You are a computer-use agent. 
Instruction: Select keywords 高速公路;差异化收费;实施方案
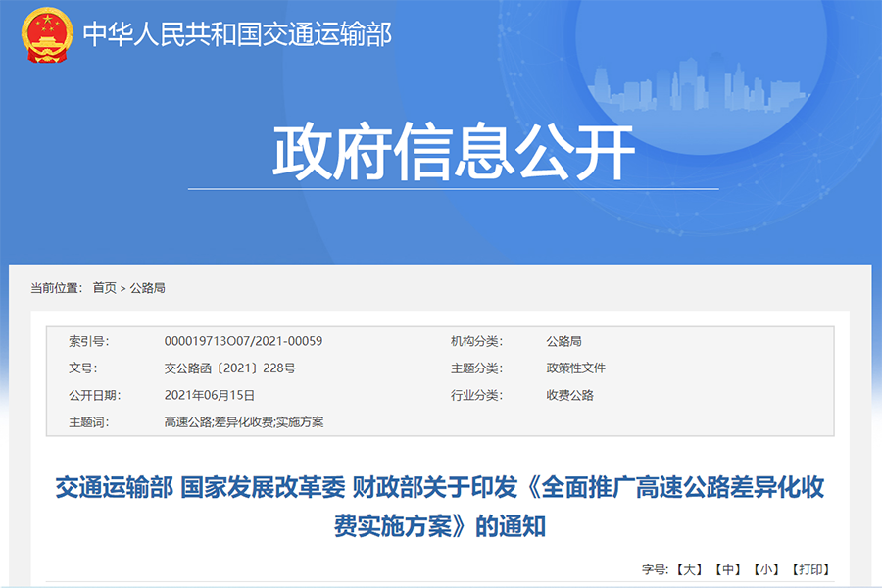tap(244, 422)
